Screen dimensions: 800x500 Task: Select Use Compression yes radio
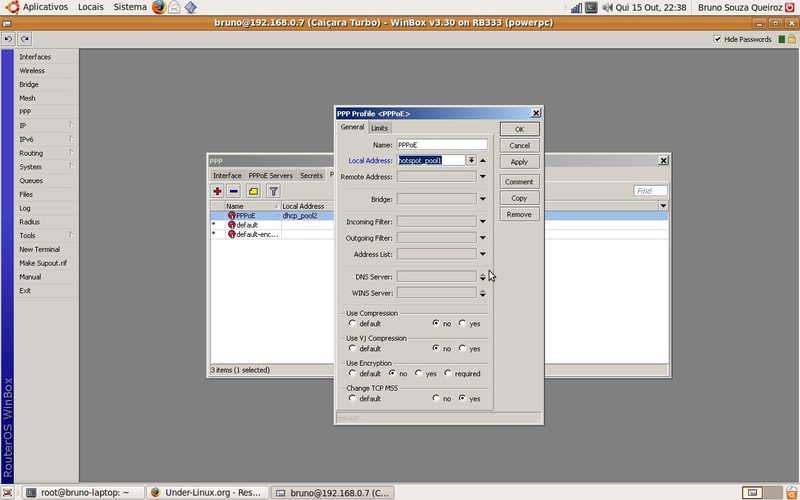point(462,323)
